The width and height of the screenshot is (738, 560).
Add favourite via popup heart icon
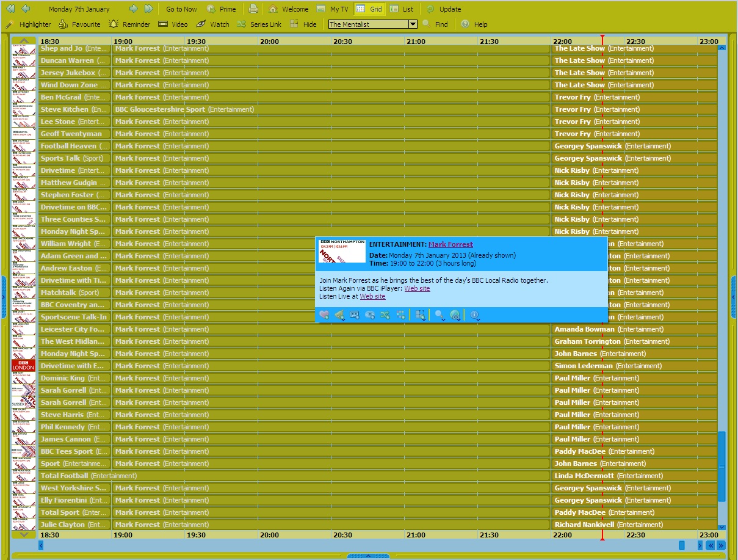click(x=324, y=315)
